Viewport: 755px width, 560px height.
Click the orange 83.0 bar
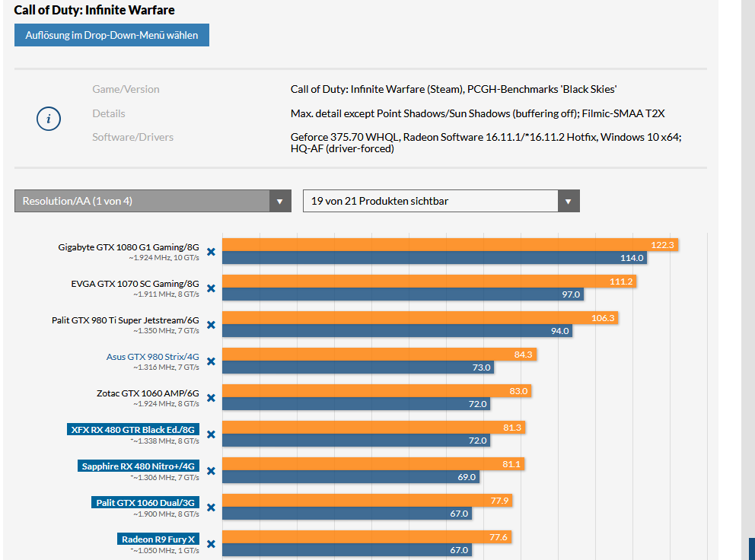(377, 391)
